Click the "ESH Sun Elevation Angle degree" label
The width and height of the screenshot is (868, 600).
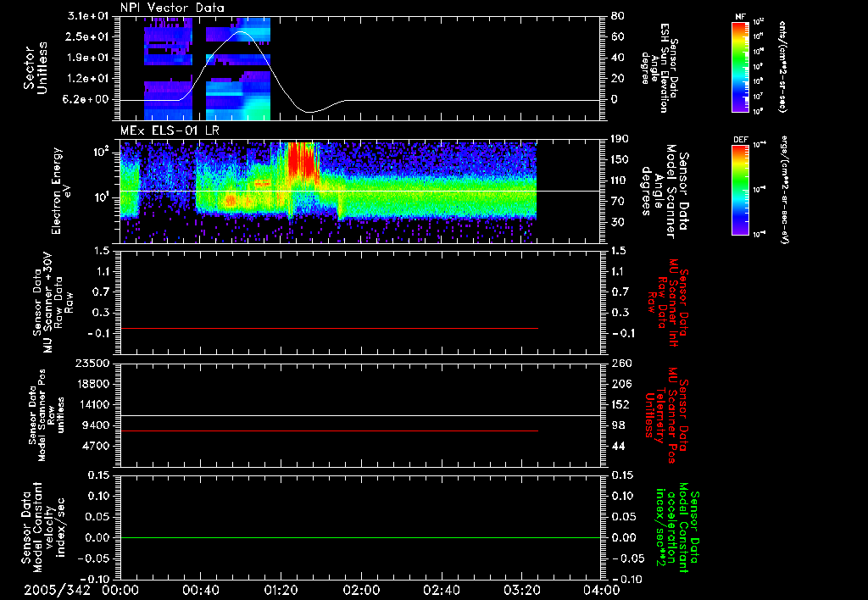tap(659, 68)
